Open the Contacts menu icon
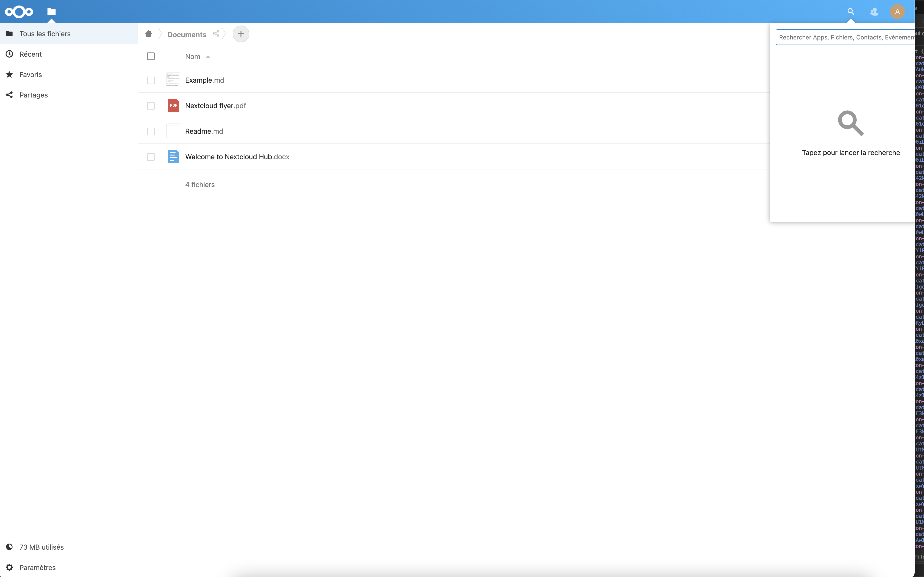Image resolution: width=924 pixels, height=577 pixels. (874, 12)
